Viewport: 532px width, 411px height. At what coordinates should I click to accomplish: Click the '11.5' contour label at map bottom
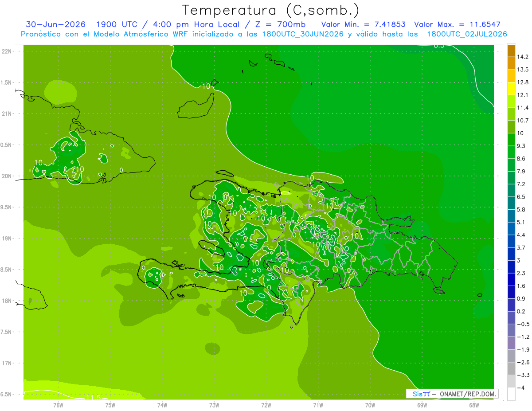click(x=93, y=397)
